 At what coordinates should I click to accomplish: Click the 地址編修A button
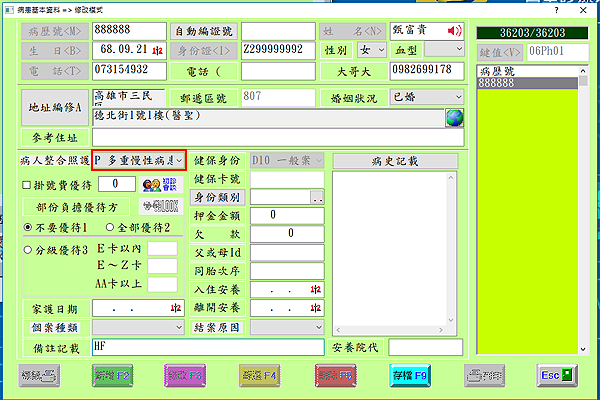52,107
